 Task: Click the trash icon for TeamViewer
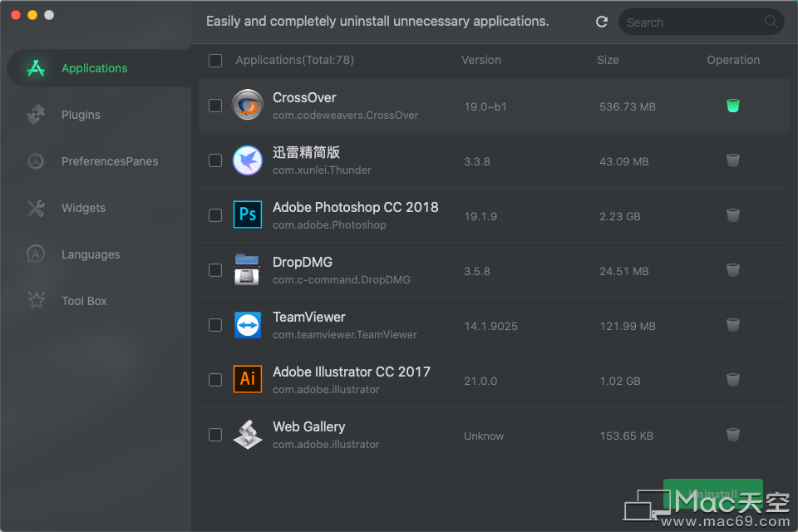click(x=733, y=325)
